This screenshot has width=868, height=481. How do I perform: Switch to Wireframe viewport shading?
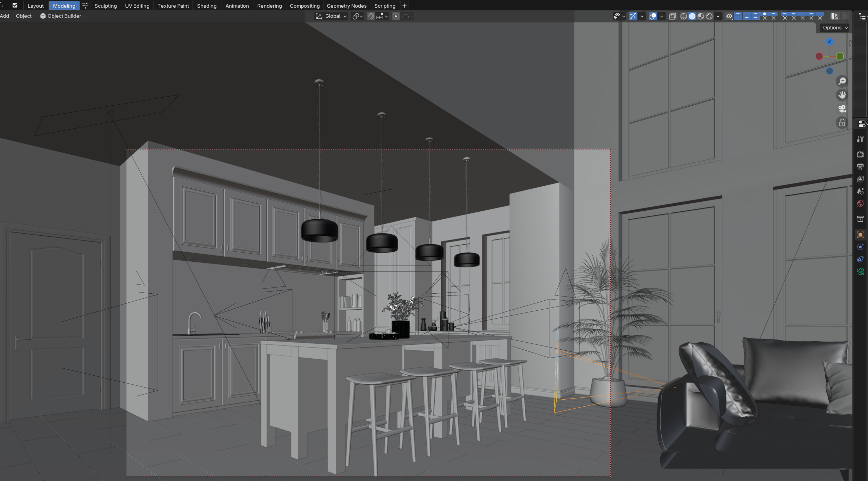[x=683, y=16]
